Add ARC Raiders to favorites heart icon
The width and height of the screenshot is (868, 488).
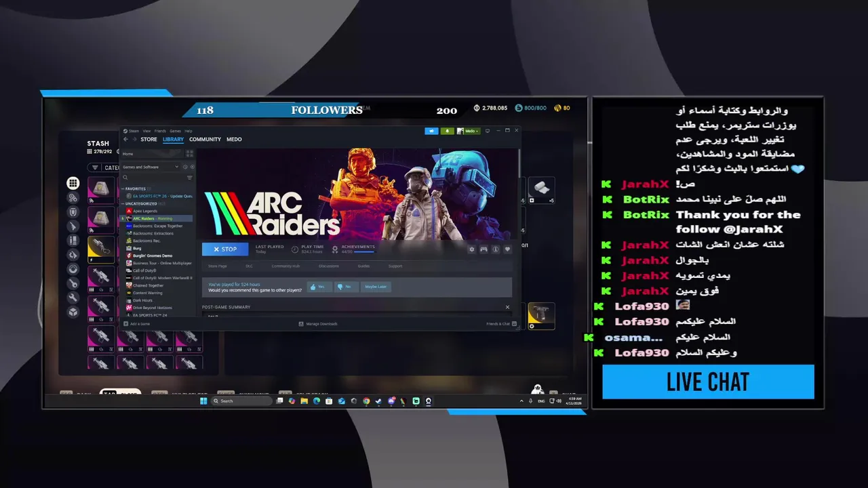(507, 249)
